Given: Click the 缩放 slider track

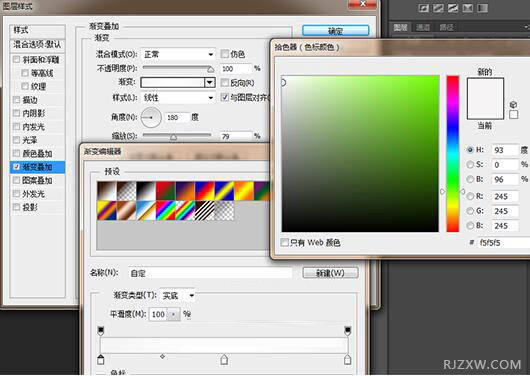Looking at the screenshot, I should click(177, 135).
